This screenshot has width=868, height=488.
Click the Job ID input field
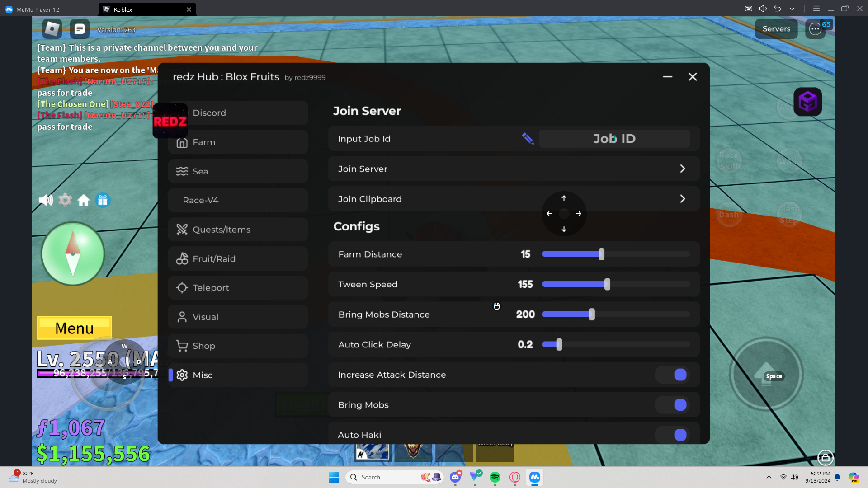tap(614, 139)
